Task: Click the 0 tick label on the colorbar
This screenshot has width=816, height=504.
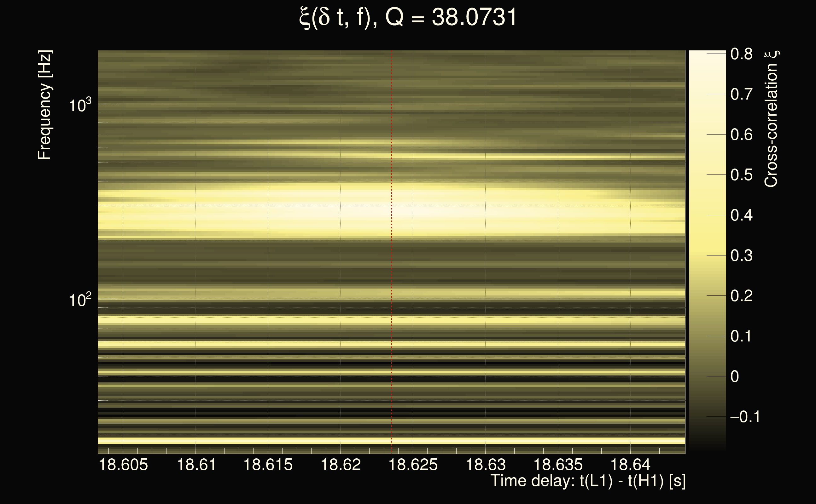Action: [735, 377]
